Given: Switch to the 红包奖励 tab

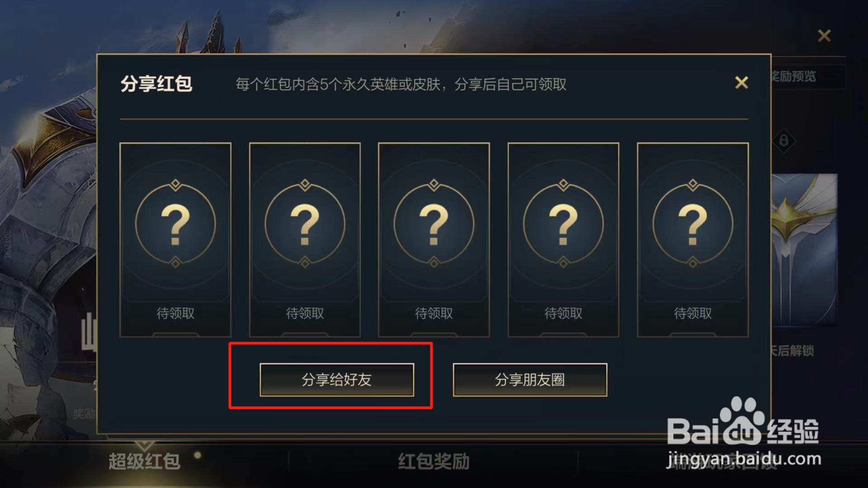Looking at the screenshot, I should coord(434,461).
